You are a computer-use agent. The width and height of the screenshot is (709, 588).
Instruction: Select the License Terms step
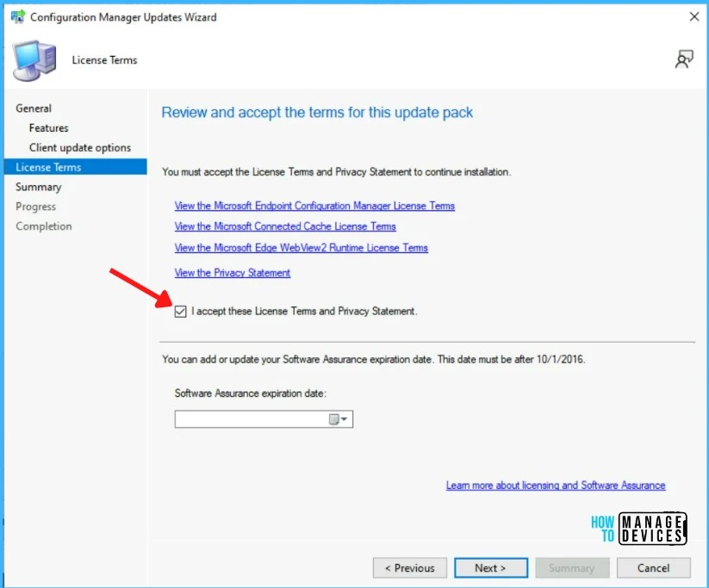point(76,167)
